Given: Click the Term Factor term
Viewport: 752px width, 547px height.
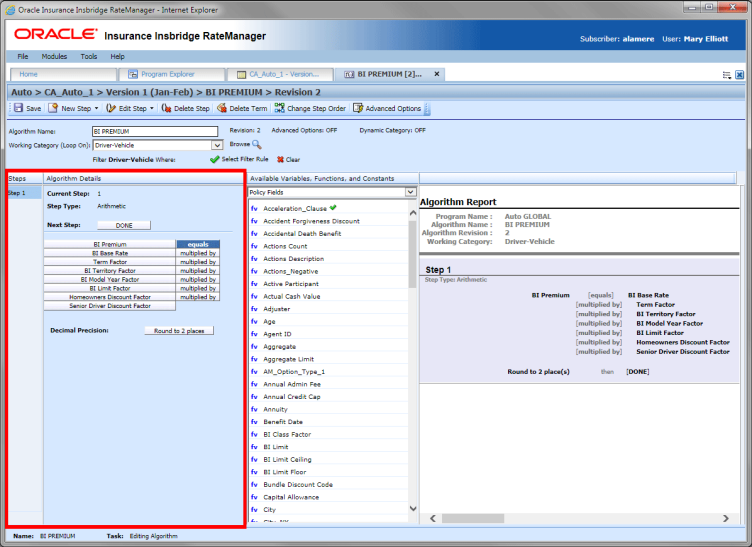Looking at the screenshot, I should point(110,262).
